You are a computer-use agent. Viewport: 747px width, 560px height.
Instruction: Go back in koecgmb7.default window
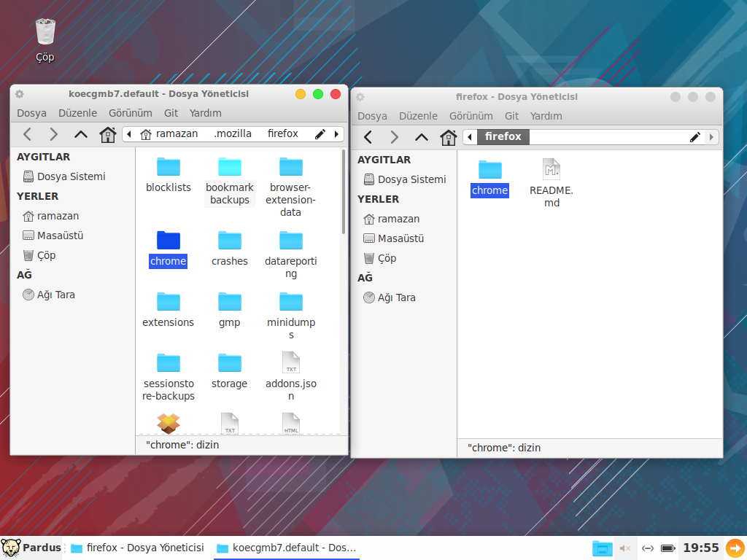28,134
